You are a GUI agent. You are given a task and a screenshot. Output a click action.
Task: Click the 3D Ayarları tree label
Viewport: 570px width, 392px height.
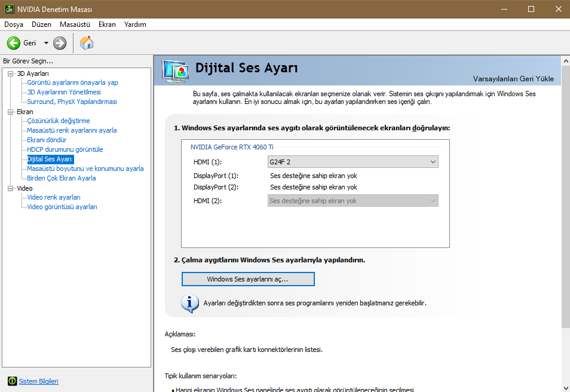[x=33, y=74]
